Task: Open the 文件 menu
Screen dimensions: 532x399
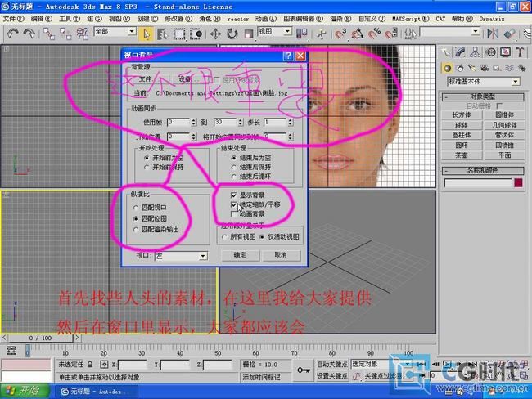Action: (13, 19)
